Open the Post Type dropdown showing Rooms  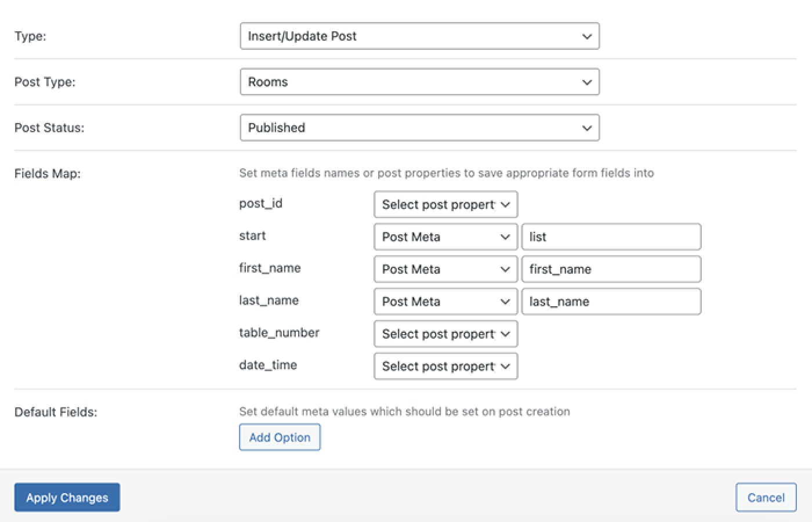point(419,82)
